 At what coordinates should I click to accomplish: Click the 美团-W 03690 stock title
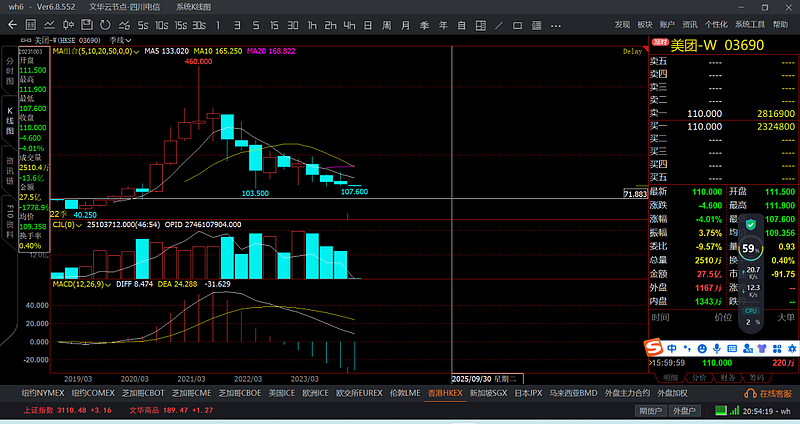(717, 45)
